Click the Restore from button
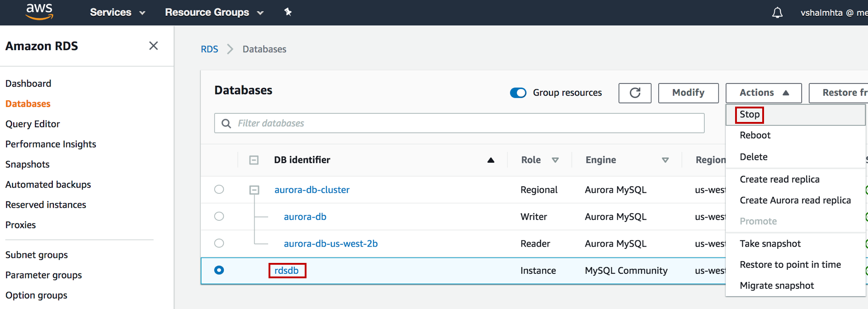The height and width of the screenshot is (309, 868). (839, 93)
